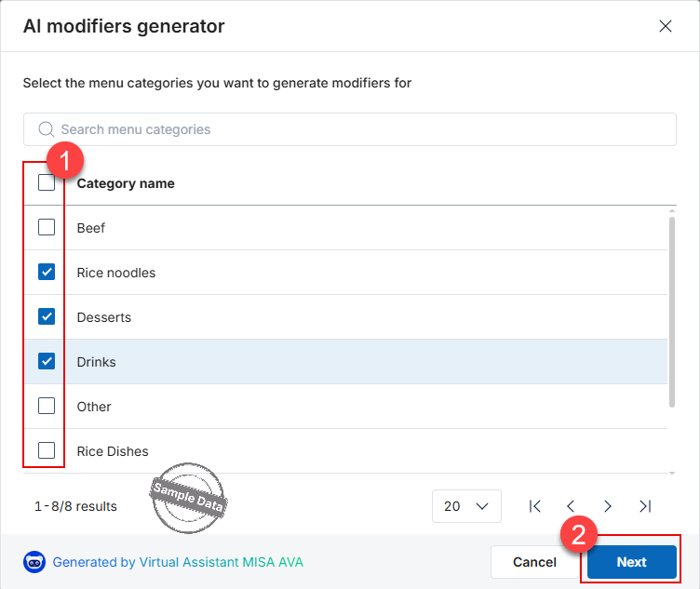Go to the previous results page
This screenshot has width=700, height=589.
coord(571,506)
